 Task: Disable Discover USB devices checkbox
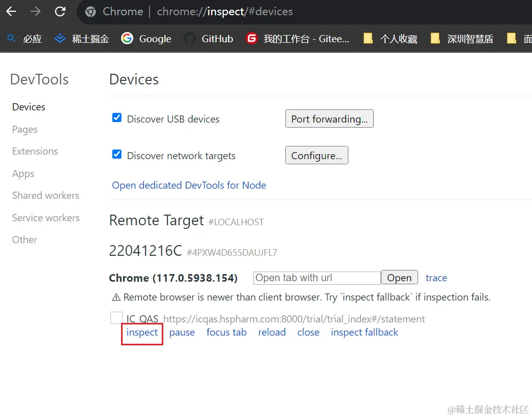(117, 118)
